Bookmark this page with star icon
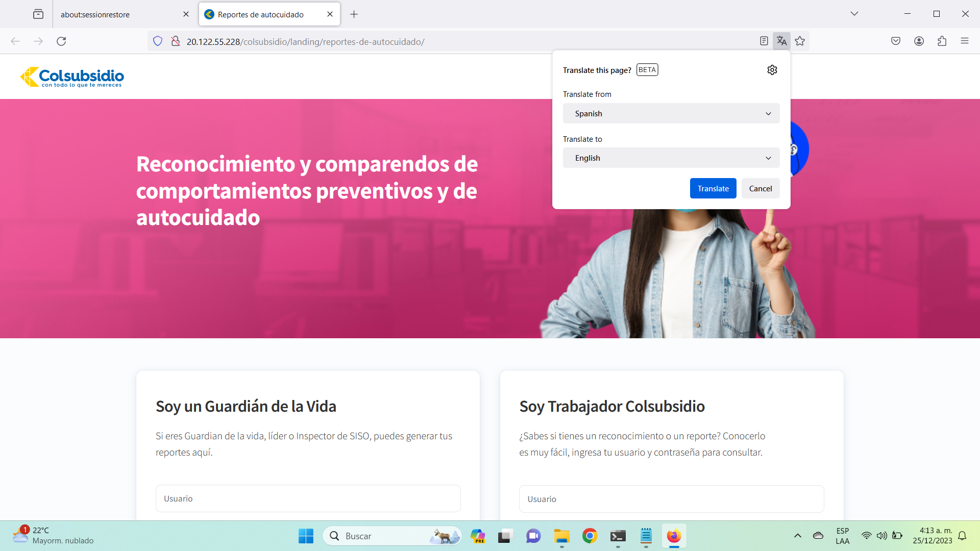Viewport: 980px width, 551px height. click(x=800, y=41)
